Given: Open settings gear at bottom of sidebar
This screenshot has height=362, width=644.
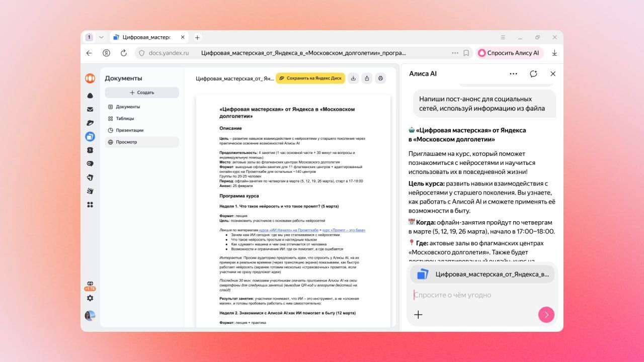Looking at the screenshot, I should click(91, 298).
